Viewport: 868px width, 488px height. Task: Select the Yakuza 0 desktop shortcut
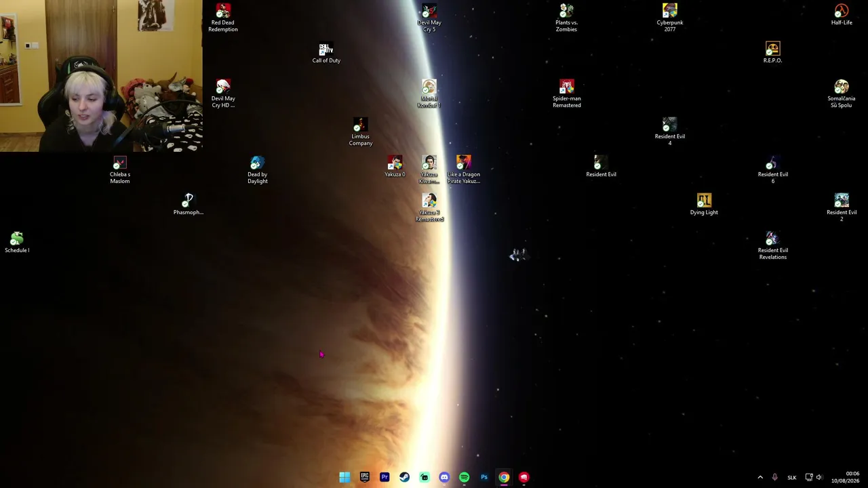click(395, 167)
